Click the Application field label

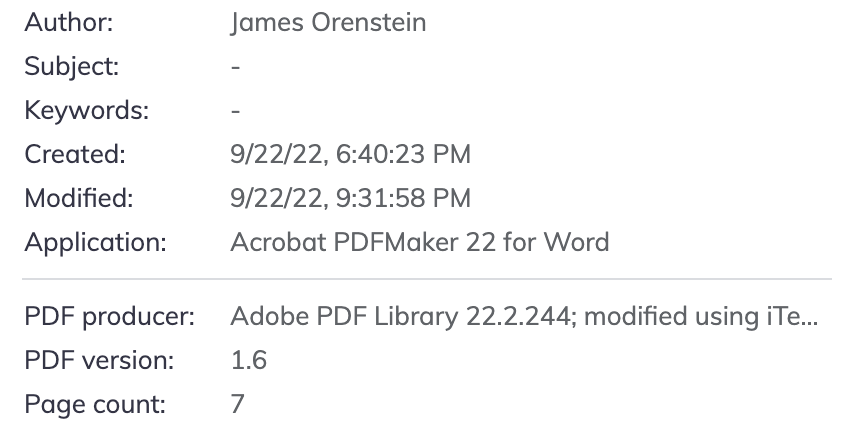95,242
